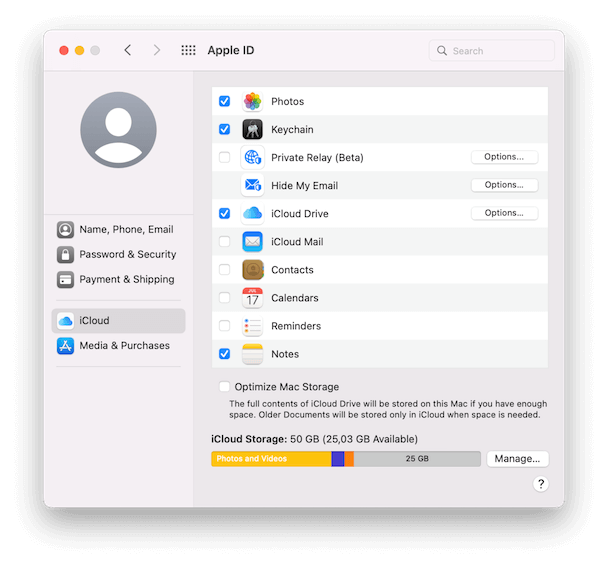
Task: Enable the Private Relay (Beta) checkbox
Action: pos(224,158)
